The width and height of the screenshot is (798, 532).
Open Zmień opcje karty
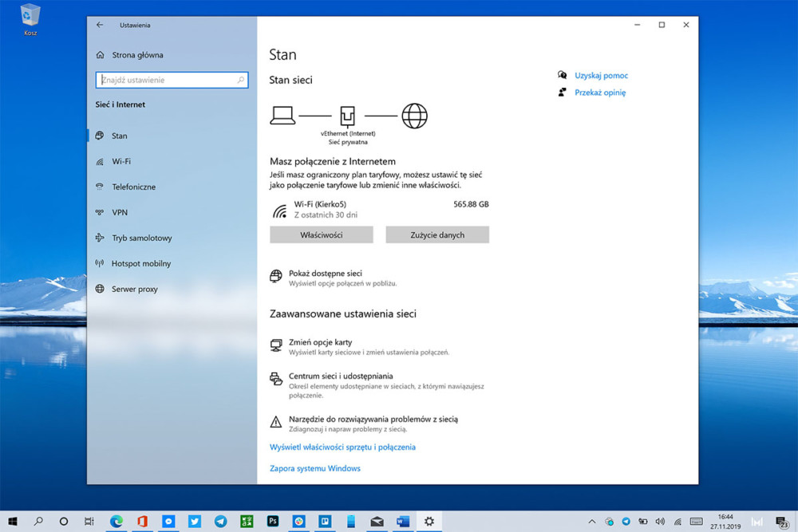359,346
